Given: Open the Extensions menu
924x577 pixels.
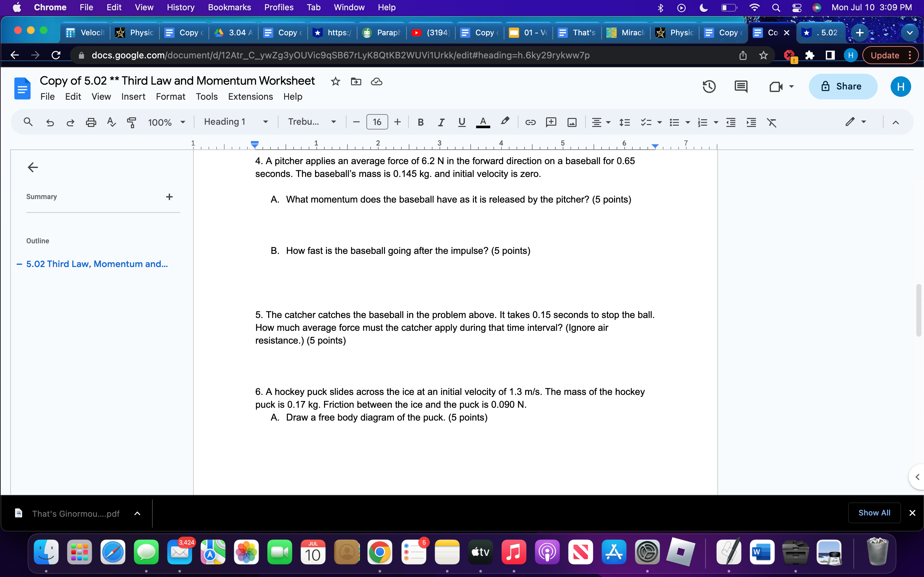Looking at the screenshot, I should [x=251, y=96].
